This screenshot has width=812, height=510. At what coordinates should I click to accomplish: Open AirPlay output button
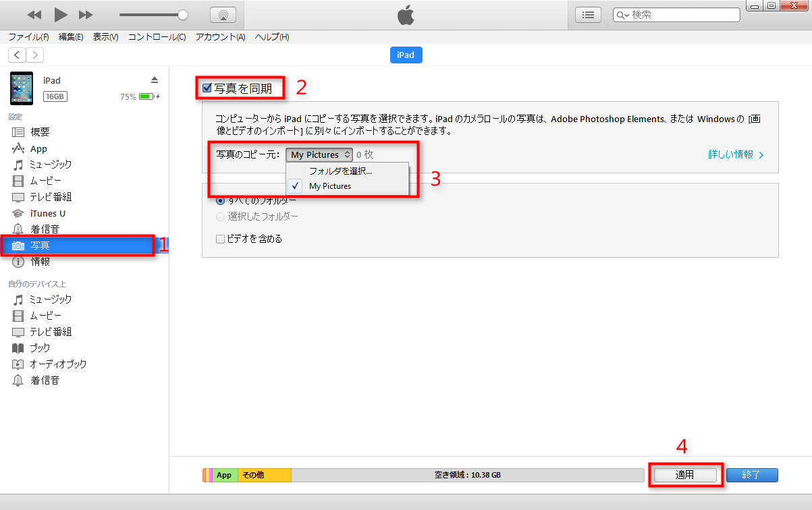[x=223, y=15]
